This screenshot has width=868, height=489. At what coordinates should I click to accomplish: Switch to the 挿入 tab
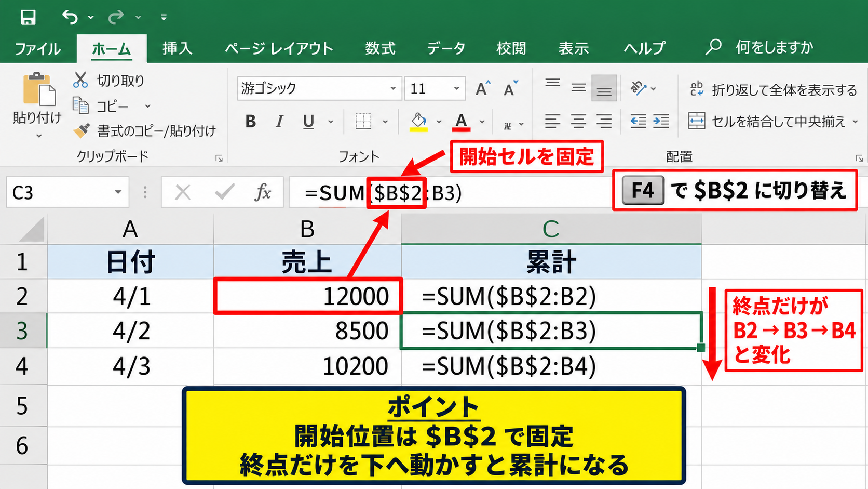pos(178,48)
